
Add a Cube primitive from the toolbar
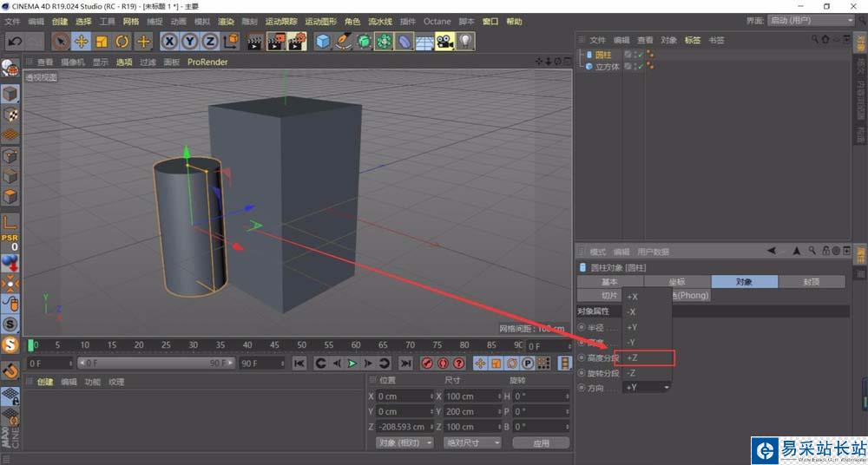tap(323, 41)
